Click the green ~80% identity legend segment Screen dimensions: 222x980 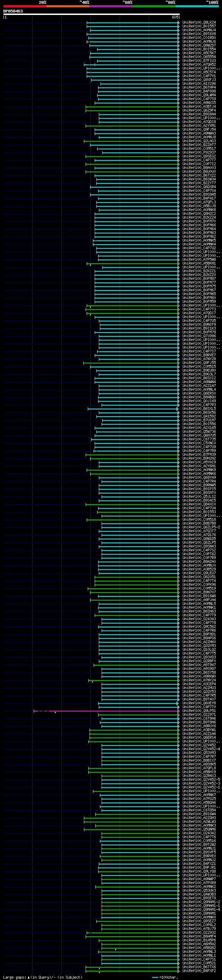click(x=154, y=7)
